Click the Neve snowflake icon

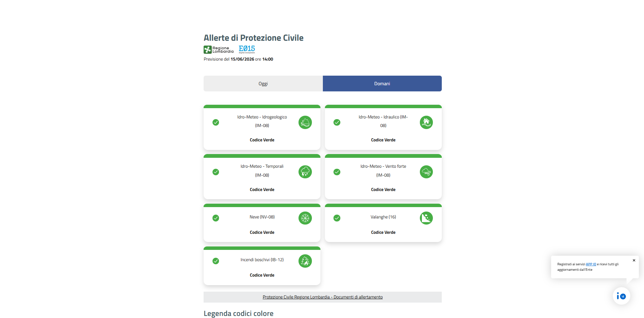[305, 218]
